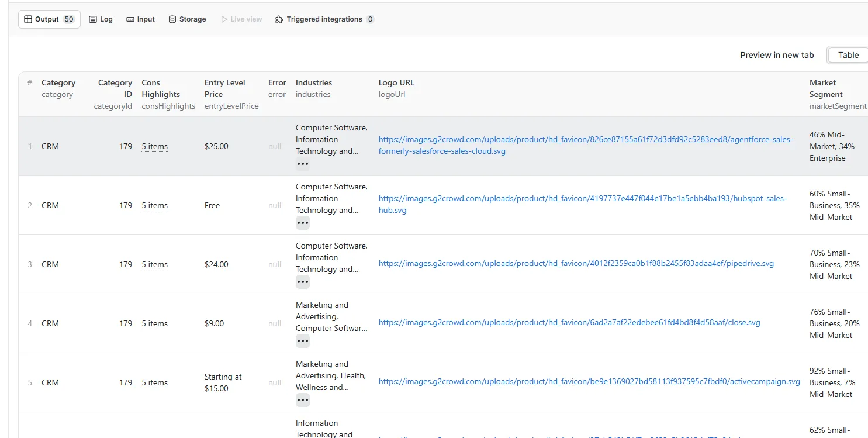Switch to the Storage tab
868x438 pixels.
click(187, 19)
